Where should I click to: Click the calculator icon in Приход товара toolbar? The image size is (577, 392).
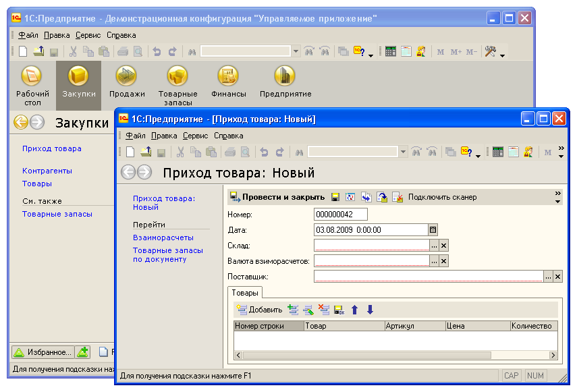(x=498, y=152)
